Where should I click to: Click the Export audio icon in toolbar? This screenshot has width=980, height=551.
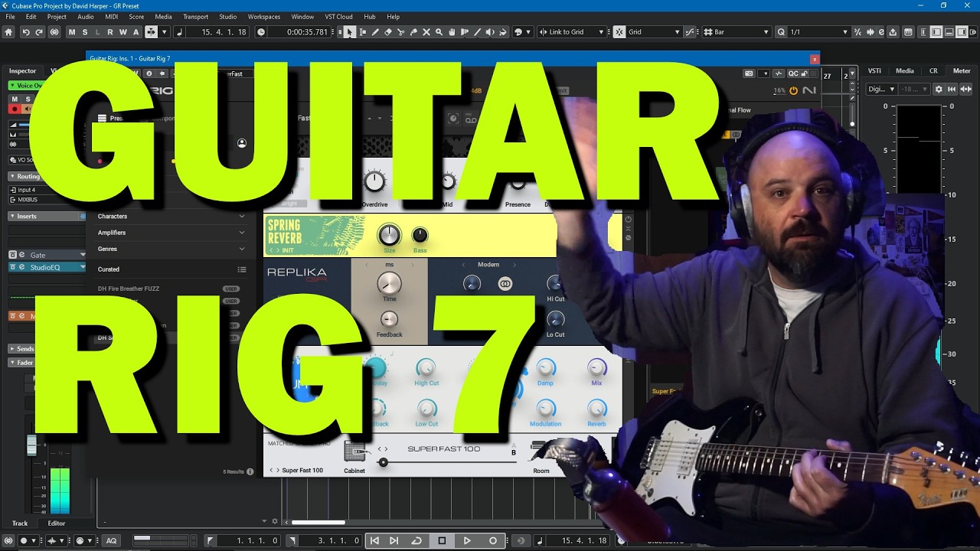click(893, 32)
